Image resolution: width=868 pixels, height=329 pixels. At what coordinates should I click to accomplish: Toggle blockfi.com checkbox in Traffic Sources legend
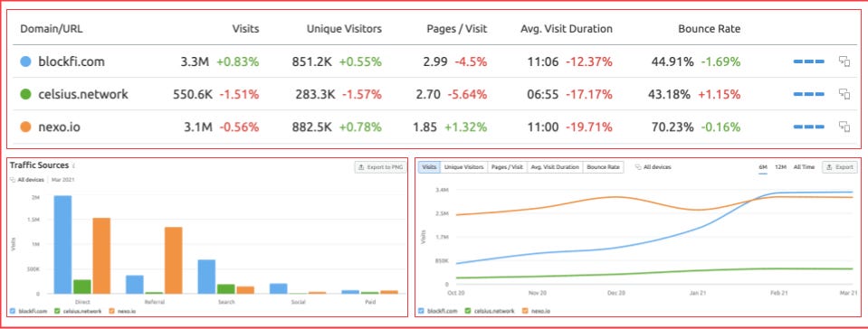click(13, 311)
